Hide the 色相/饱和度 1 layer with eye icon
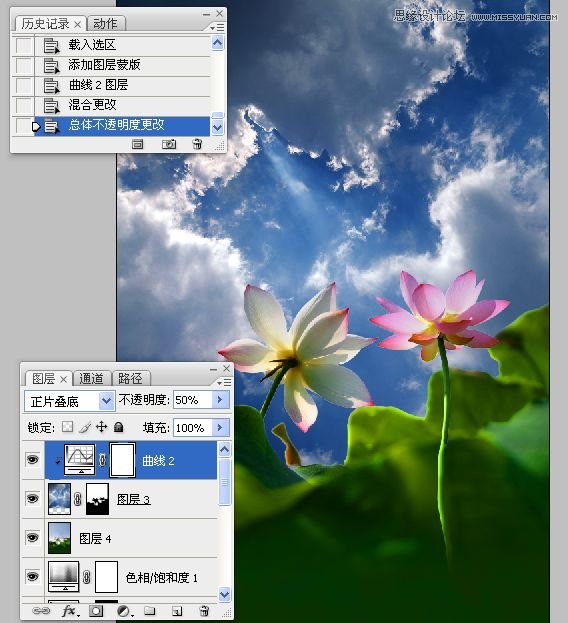 (x=33, y=576)
